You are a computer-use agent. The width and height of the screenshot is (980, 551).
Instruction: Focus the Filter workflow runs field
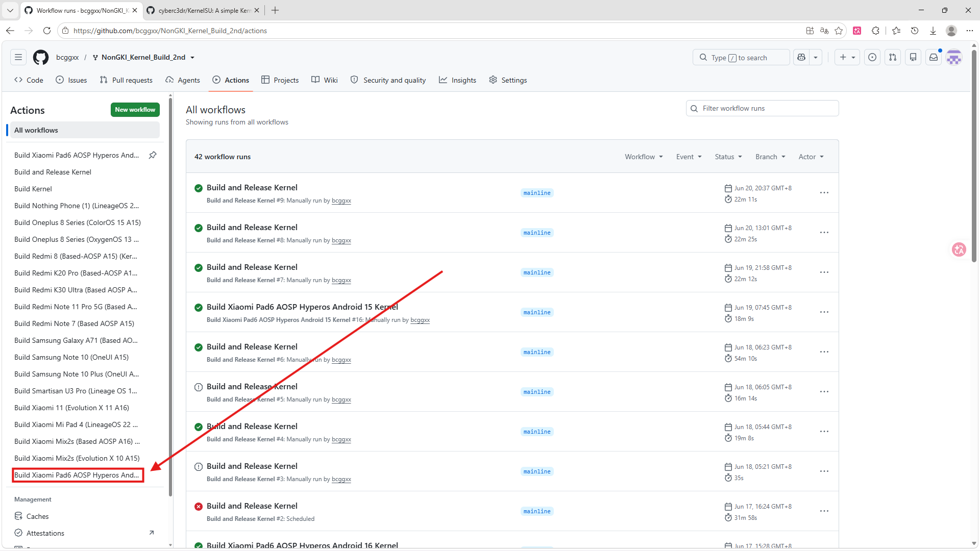tap(763, 108)
